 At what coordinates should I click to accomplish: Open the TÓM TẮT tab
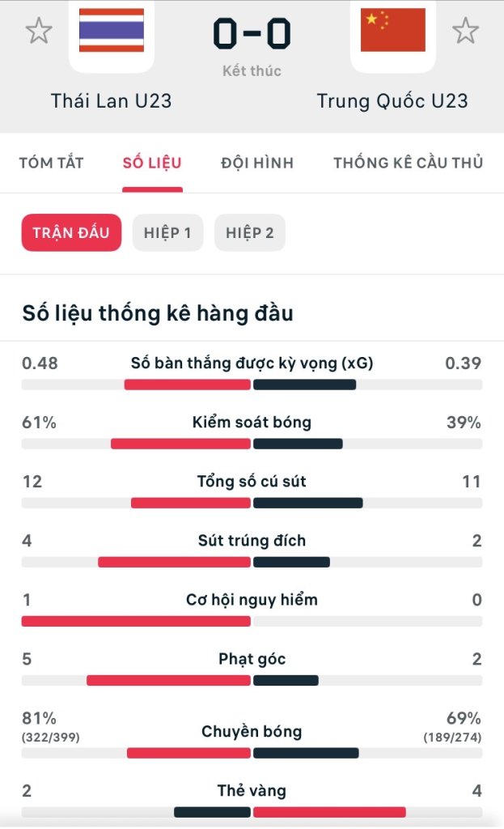[x=51, y=163]
